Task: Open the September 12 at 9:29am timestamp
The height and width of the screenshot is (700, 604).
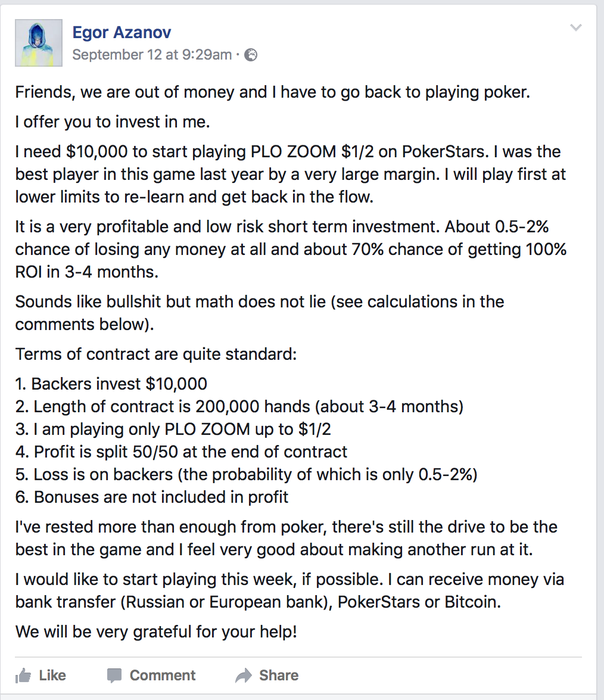Action: click(x=152, y=54)
